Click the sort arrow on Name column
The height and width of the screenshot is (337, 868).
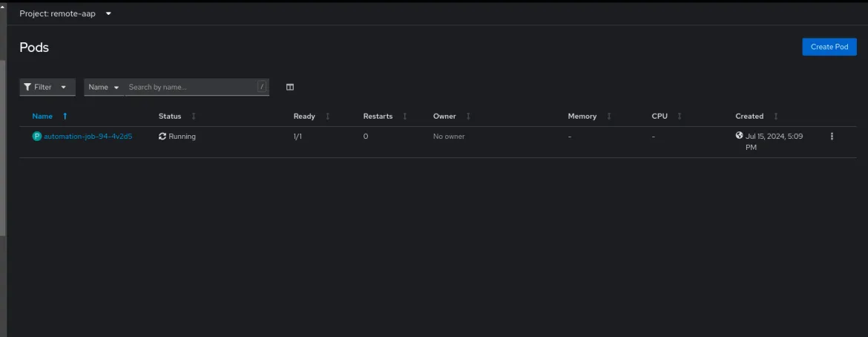65,117
